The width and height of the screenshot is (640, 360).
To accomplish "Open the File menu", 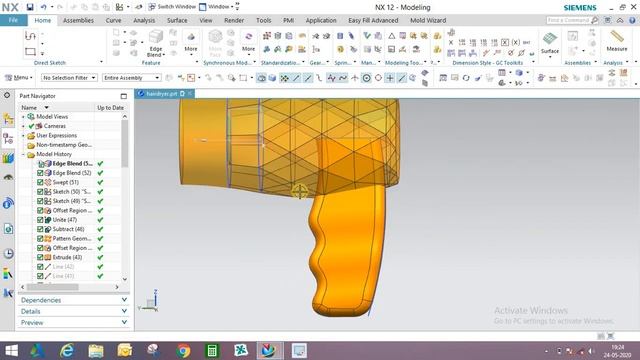I will 13,20.
